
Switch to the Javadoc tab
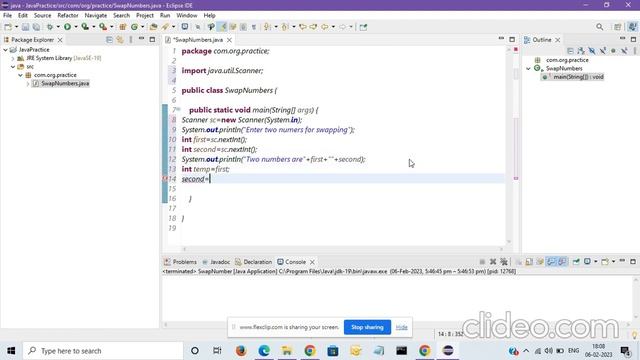216,262
